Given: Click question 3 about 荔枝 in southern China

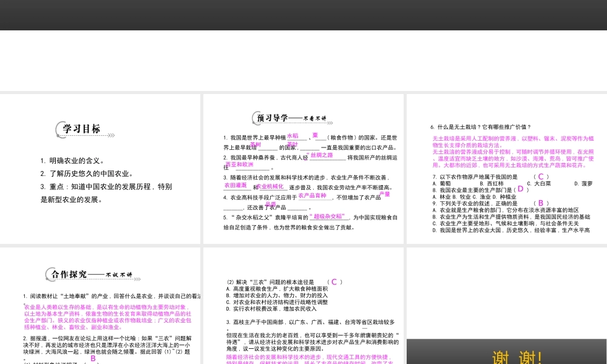Looking at the screenshot, I should 310,322.
